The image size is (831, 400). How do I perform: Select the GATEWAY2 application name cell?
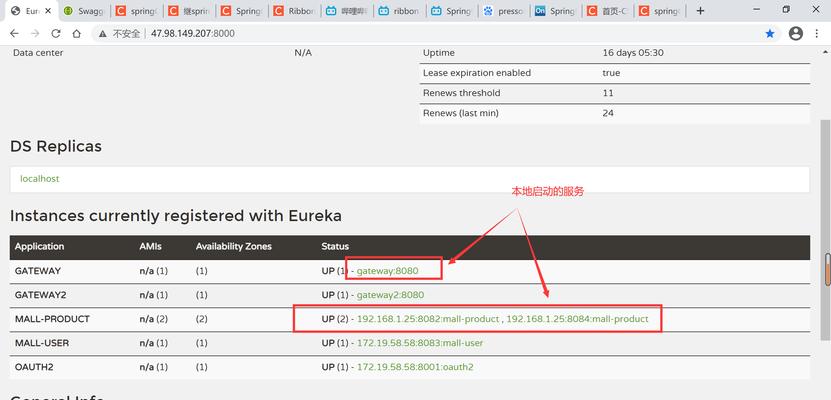[x=40, y=295]
